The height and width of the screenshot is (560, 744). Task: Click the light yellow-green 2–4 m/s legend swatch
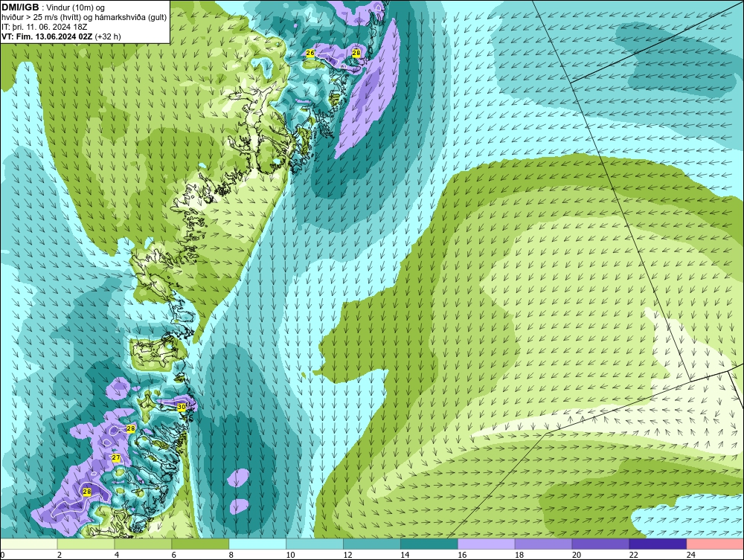click(x=86, y=544)
